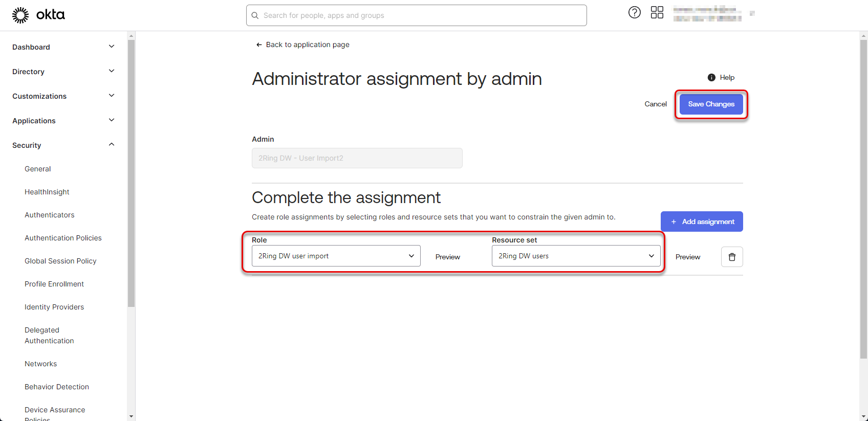Click the sidebar scrollbar down arrow
The width and height of the screenshot is (868, 421).
(131, 416)
